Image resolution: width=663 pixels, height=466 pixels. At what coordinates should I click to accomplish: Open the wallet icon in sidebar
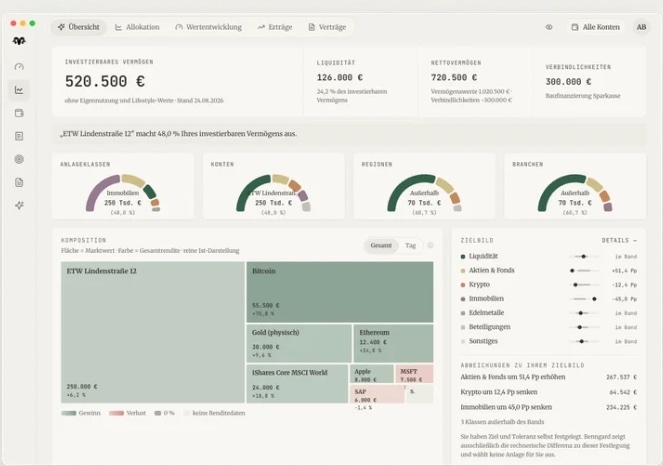click(19, 113)
